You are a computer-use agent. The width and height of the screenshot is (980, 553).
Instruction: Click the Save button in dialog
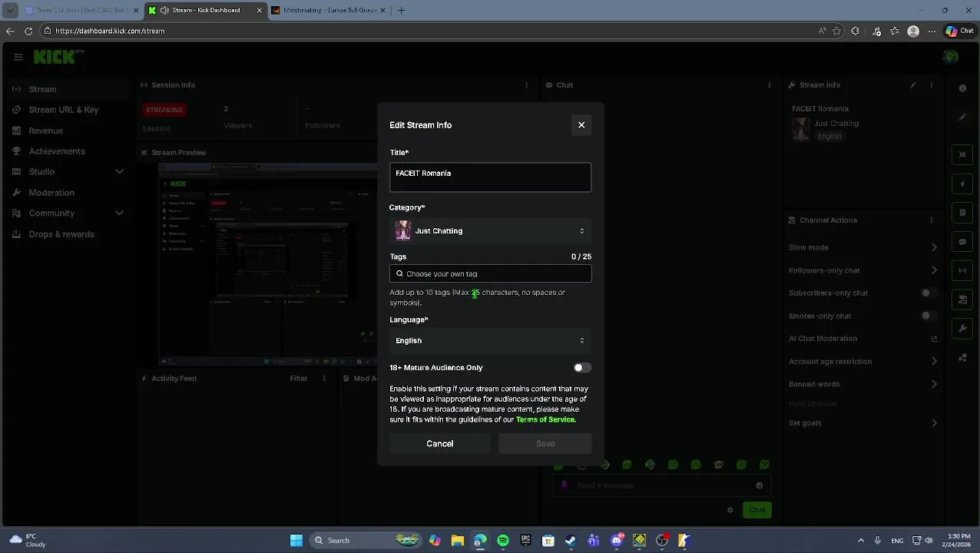coord(545,443)
